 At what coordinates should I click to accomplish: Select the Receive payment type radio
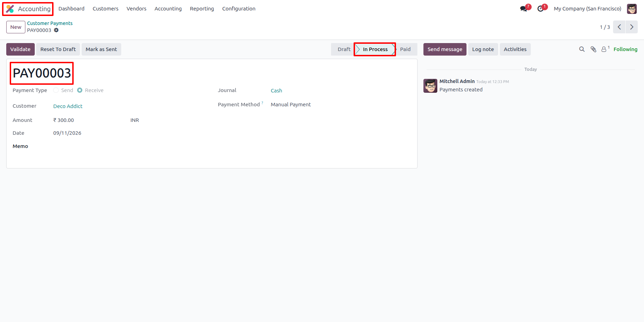point(80,90)
